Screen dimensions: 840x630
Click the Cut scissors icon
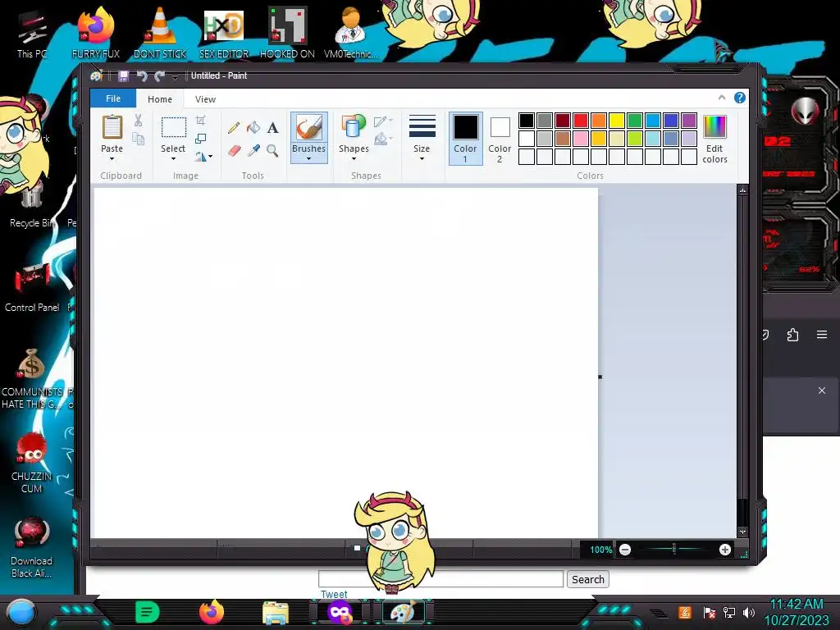138,121
